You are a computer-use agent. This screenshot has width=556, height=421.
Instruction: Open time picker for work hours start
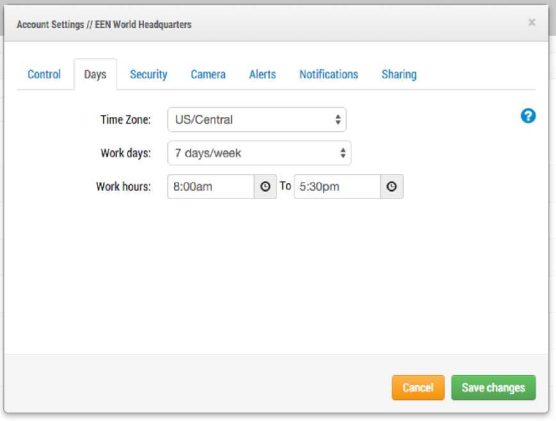265,187
